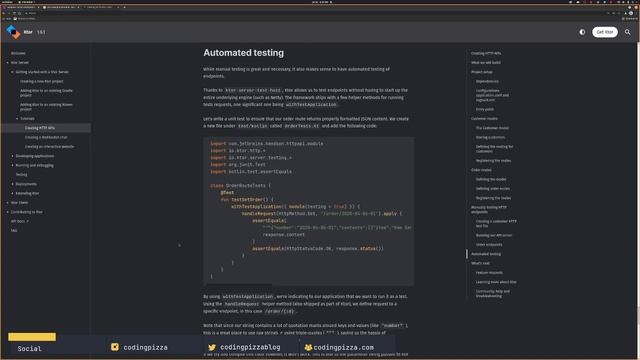Jump to Automated testing in contents

click(486, 254)
